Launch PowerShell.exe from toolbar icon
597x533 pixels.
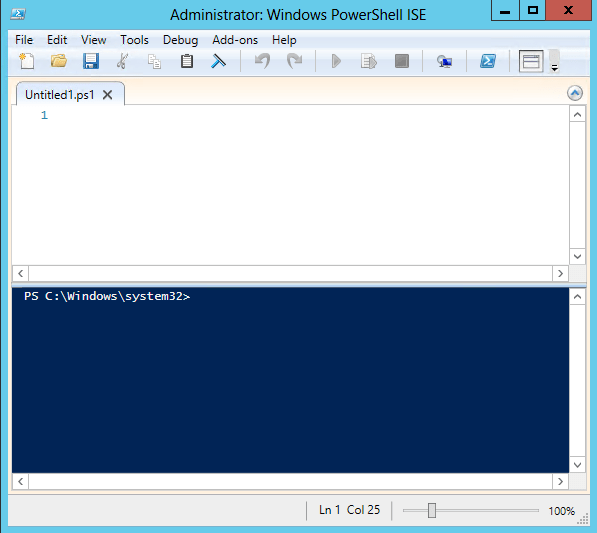[x=488, y=61]
